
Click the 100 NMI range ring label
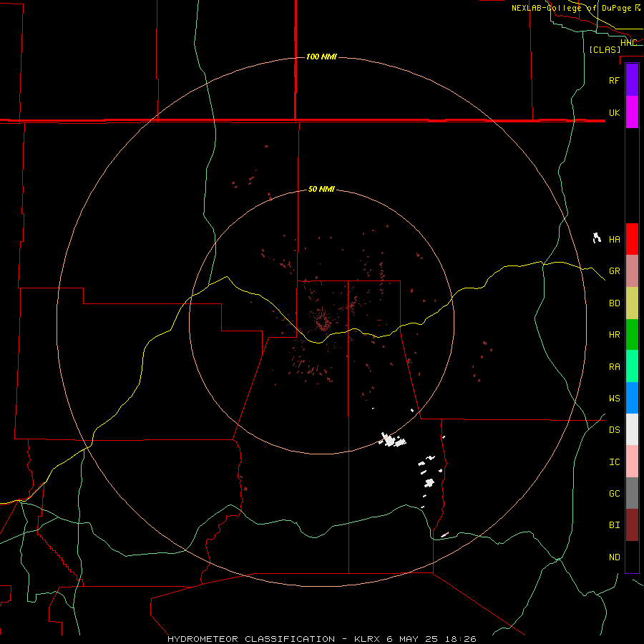[x=321, y=57]
